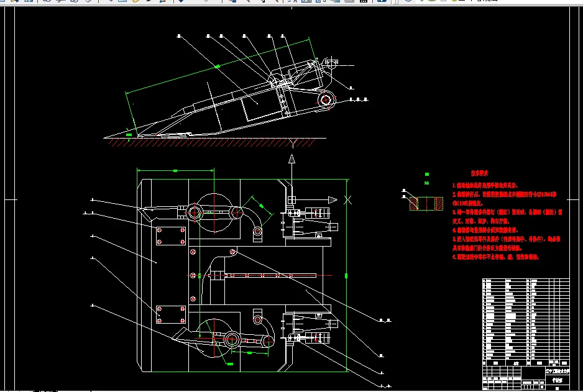
Task: Select the upward view direction arrow
Action: (x=292, y=159)
